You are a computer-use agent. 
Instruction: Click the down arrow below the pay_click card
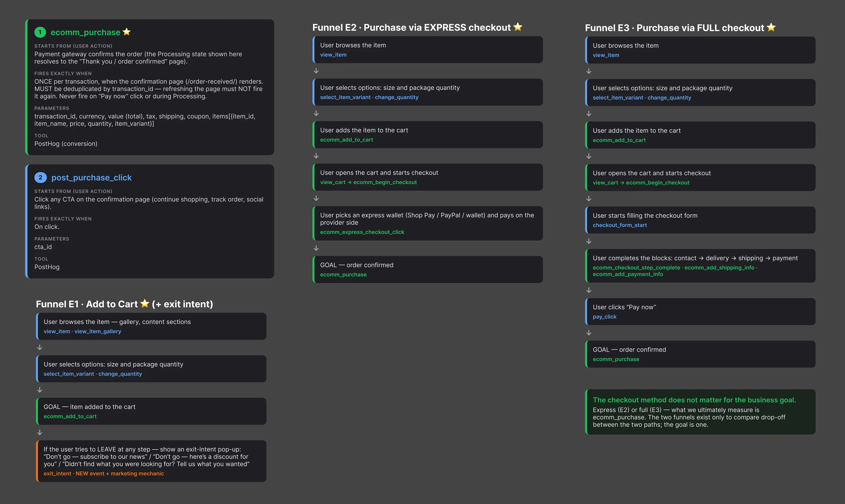click(x=589, y=333)
